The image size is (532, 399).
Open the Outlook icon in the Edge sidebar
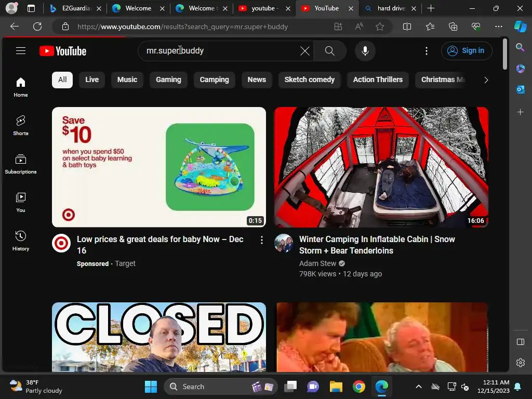coord(520,89)
